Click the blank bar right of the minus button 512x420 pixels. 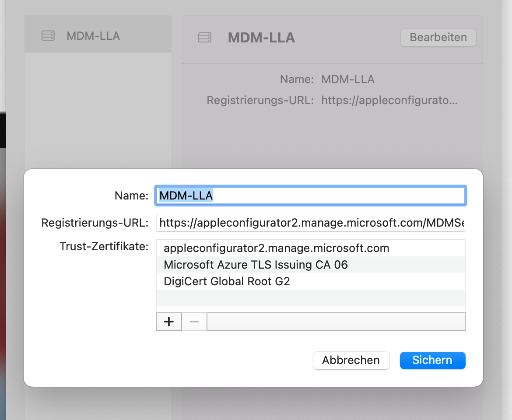click(336, 322)
